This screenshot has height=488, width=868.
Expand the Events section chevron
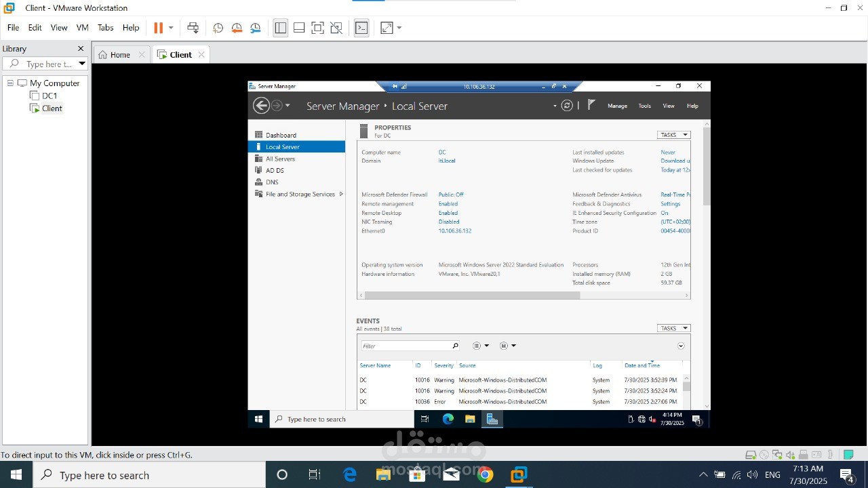click(x=681, y=346)
